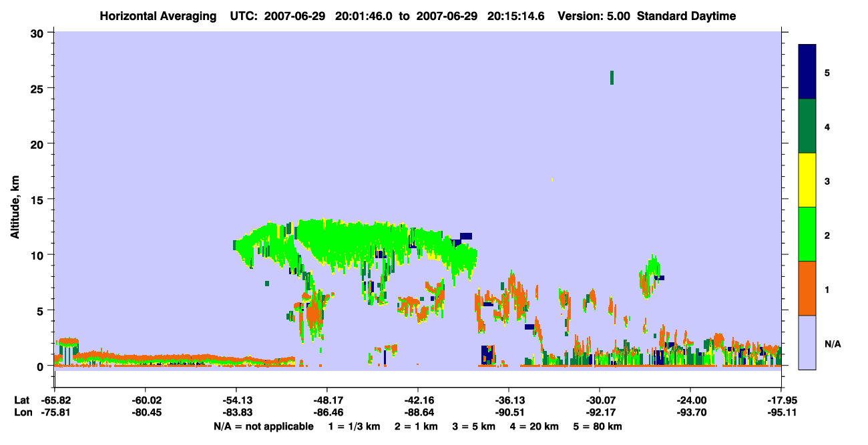Click the longitude value -86.46
Screen dimensions: 868x445
point(327,412)
